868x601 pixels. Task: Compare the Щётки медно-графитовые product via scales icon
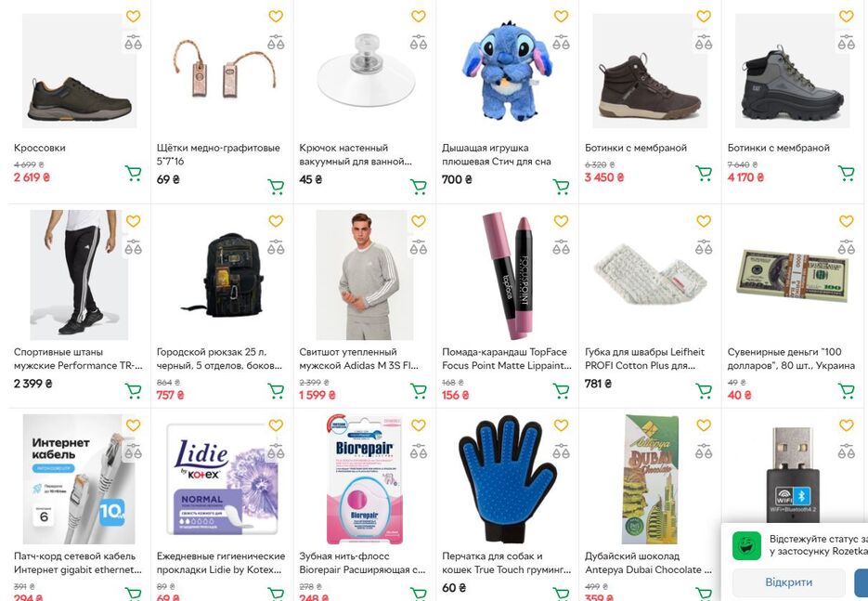coord(276,42)
